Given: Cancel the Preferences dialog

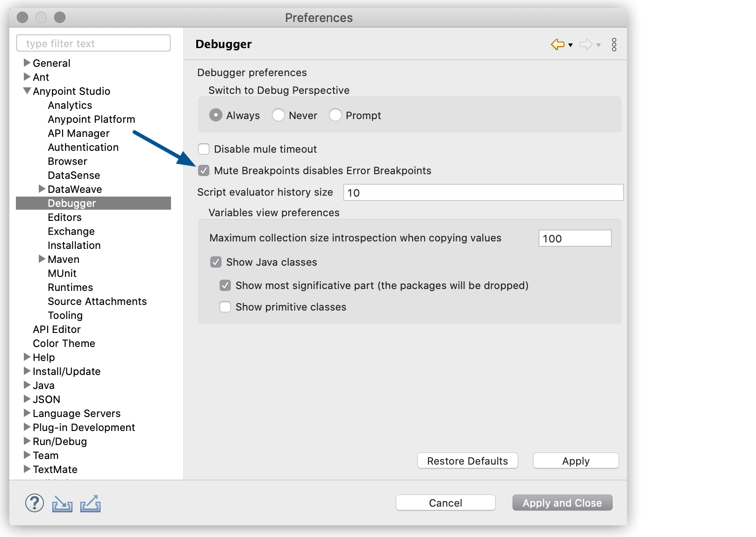Looking at the screenshot, I should point(445,502).
